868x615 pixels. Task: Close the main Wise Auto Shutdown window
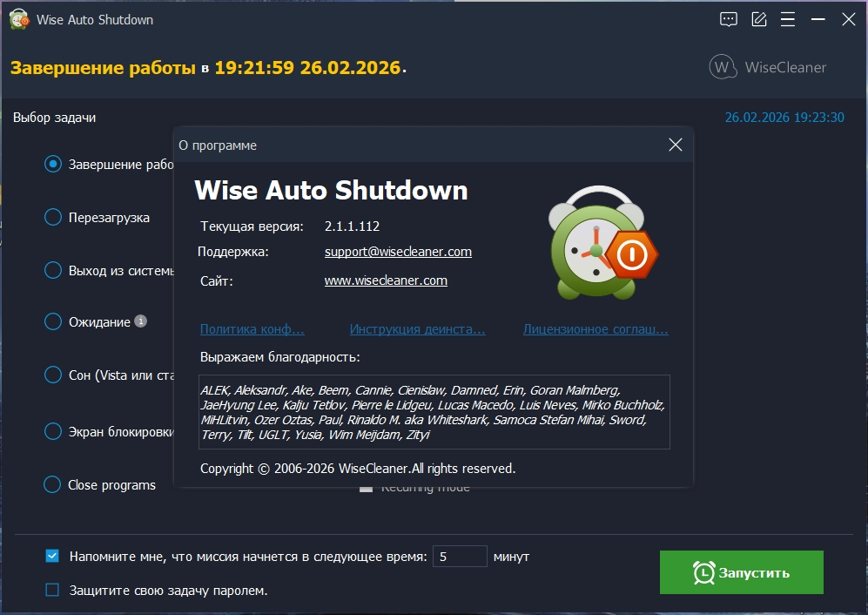pyautogui.click(x=848, y=19)
